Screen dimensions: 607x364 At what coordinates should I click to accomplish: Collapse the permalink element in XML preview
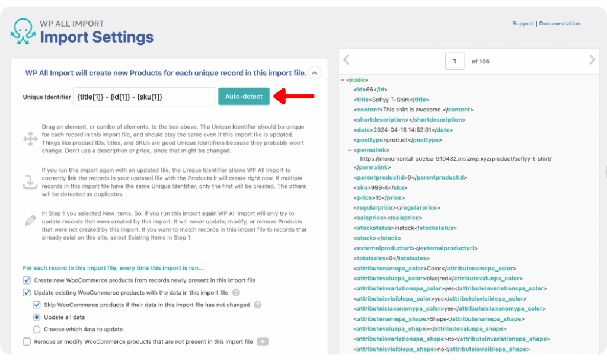[349, 150]
